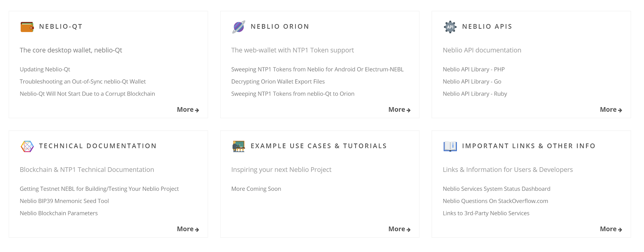Click More in the Neblio Orion card

pos(399,110)
